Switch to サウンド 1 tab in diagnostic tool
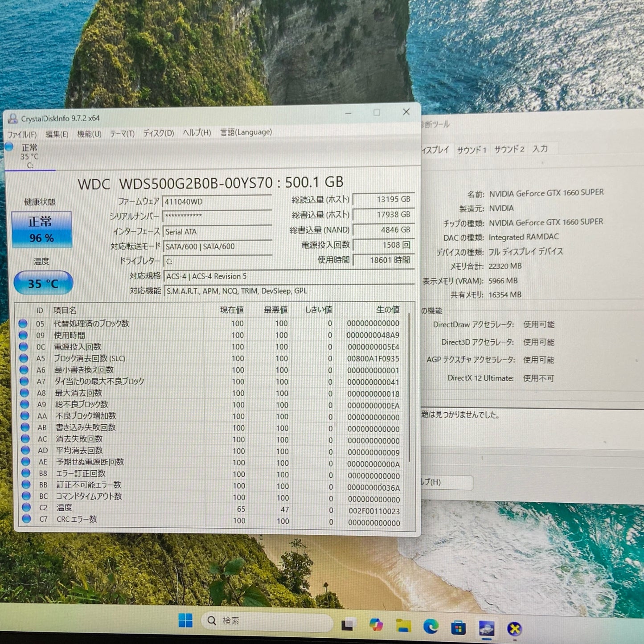The height and width of the screenshot is (644, 644). coord(472,150)
